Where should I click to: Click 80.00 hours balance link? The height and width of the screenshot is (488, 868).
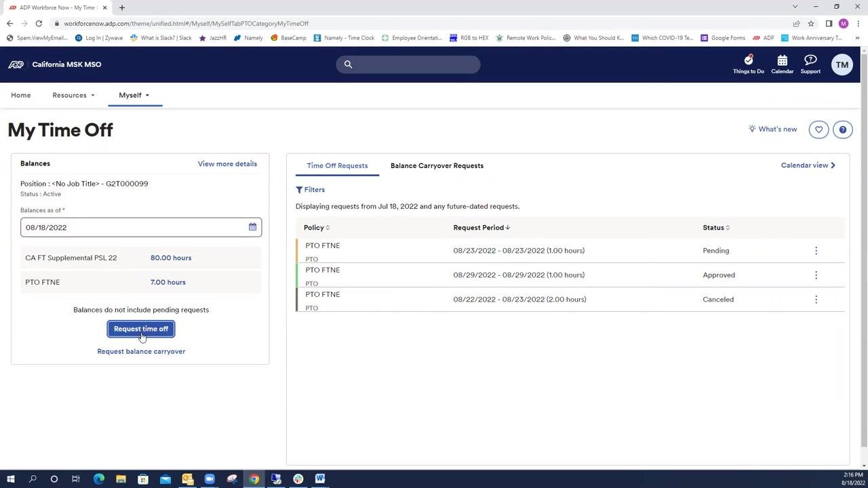[171, 258]
